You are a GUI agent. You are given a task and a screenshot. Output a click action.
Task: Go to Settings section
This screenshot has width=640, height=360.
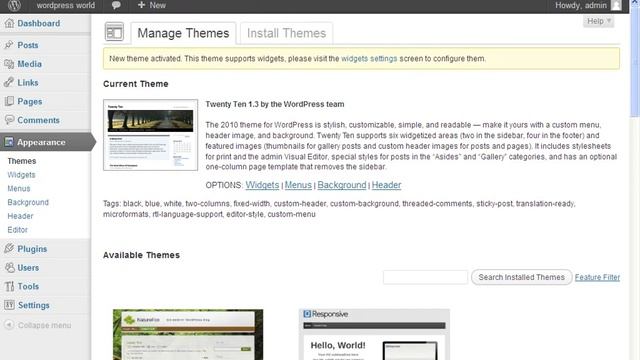[33, 305]
